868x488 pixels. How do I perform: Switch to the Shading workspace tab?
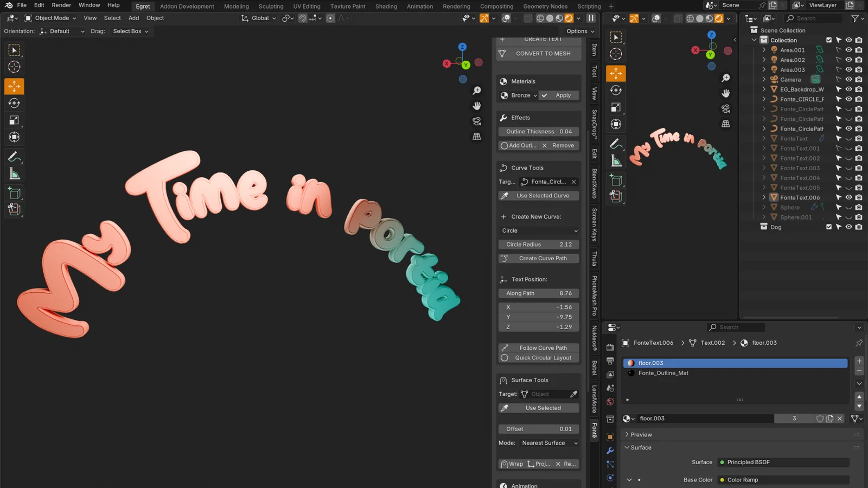(x=386, y=6)
